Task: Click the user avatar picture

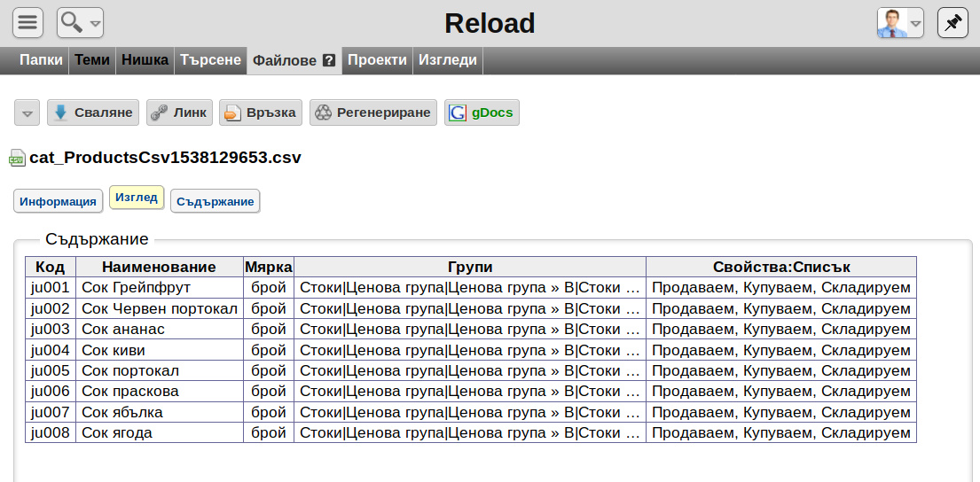Action: pos(892,23)
